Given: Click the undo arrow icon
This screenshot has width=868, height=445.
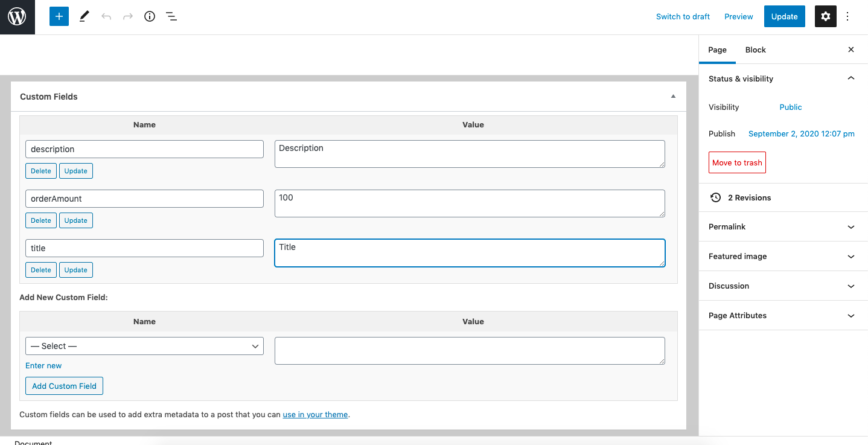Looking at the screenshot, I should point(106,17).
